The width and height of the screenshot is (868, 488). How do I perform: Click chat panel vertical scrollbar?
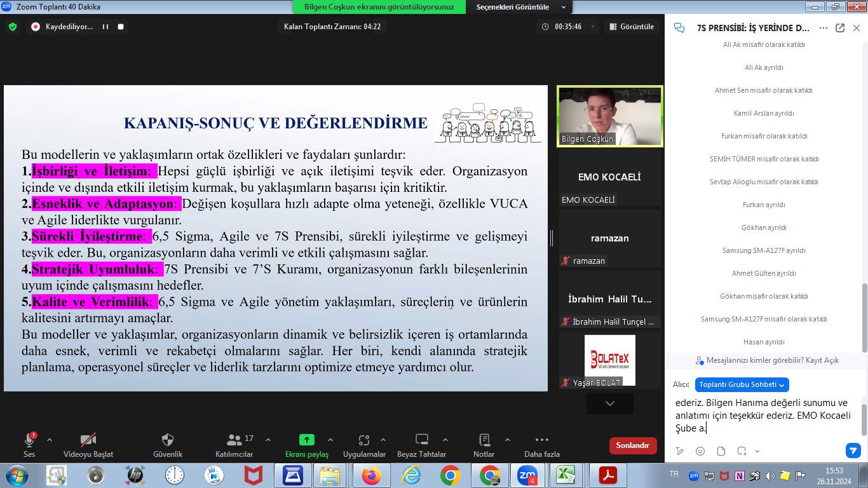pos(864,317)
